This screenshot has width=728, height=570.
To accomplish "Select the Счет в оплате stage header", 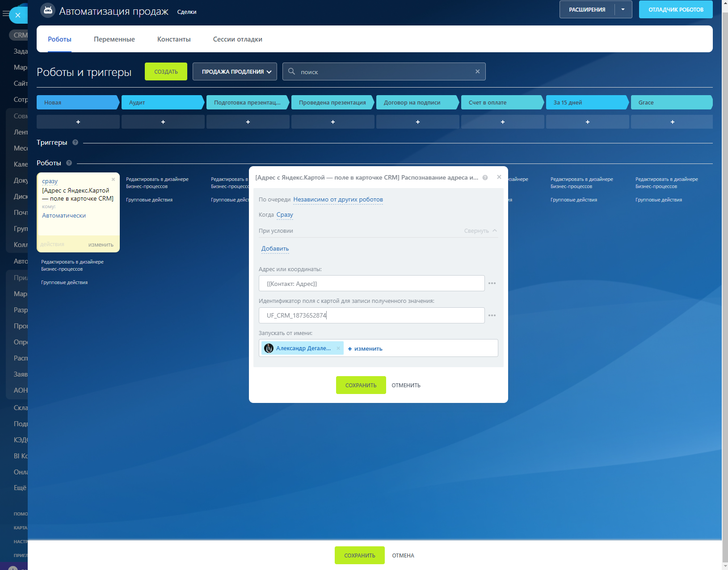I will coord(503,102).
